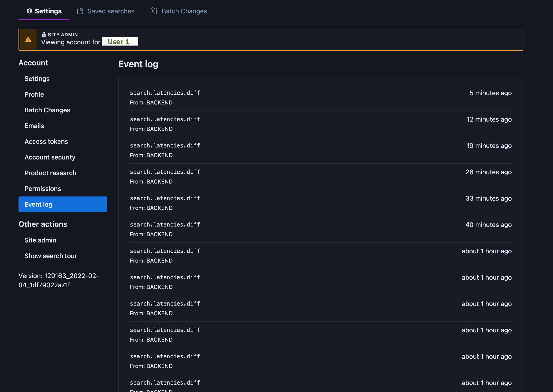This screenshot has width=553, height=392.
Task: Open Profile in the Account sidebar
Action: point(34,94)
